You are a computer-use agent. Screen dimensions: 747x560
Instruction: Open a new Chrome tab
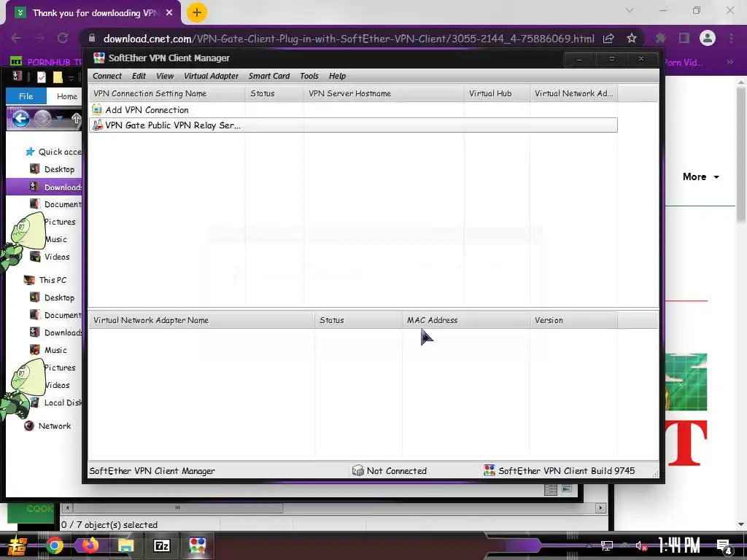tap(197, 12)
